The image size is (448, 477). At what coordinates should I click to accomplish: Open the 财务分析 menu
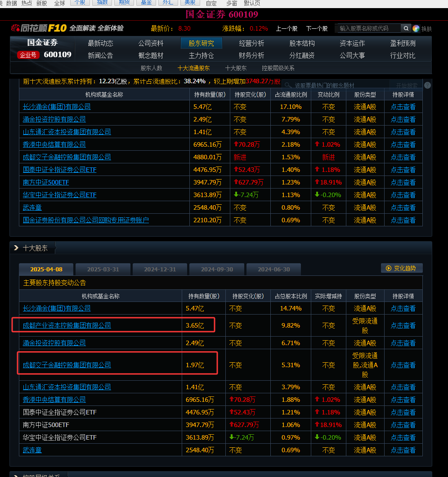[x=251, y=56]
